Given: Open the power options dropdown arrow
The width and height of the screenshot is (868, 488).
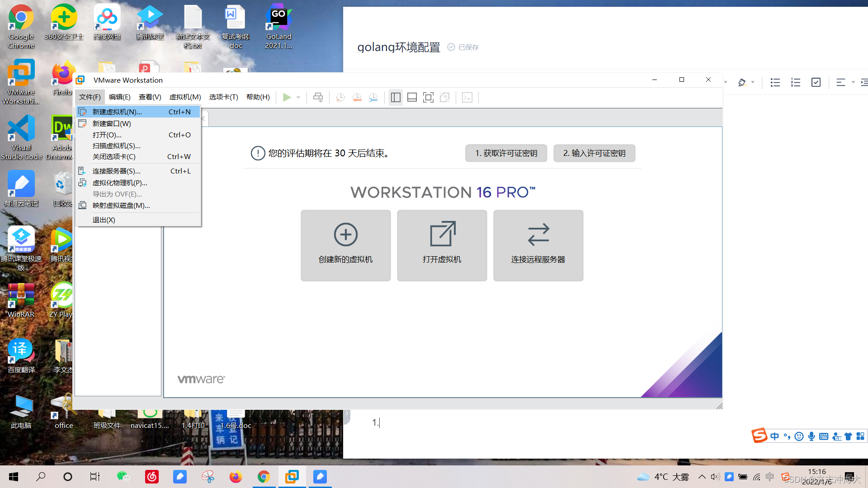Looking at the screenshot, I should (x=298, y=97).
